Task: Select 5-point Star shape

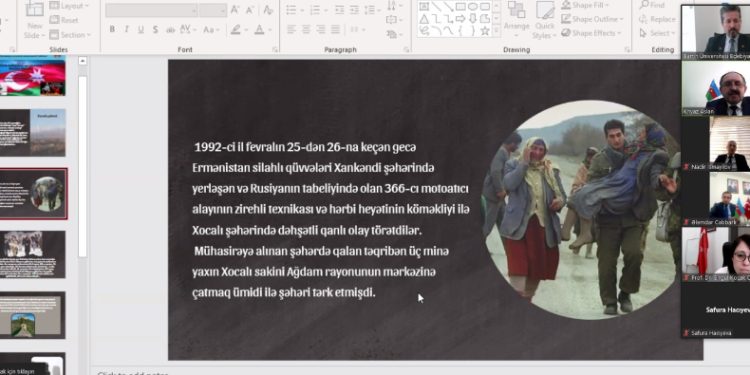Action: click(485, 31)
